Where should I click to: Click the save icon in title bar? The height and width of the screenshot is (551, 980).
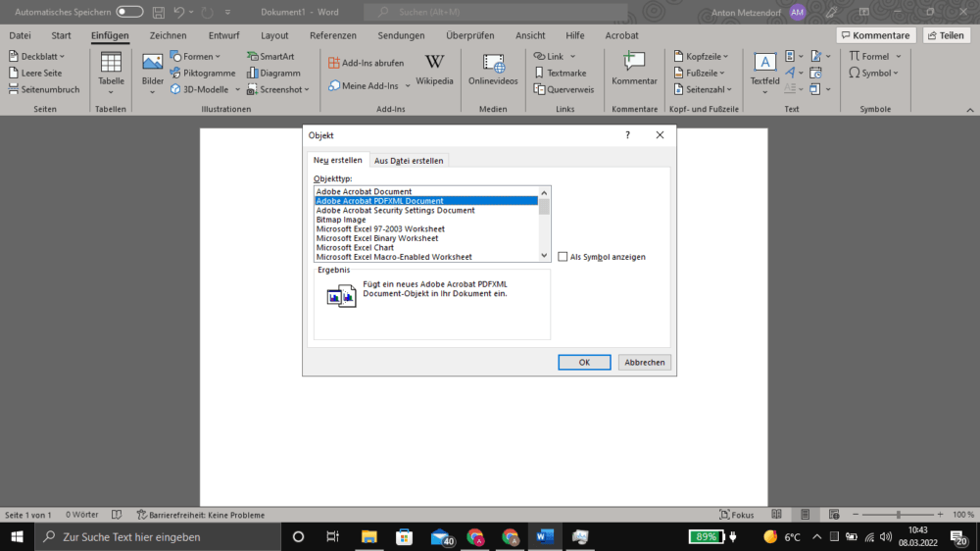[x=159, y=12]
